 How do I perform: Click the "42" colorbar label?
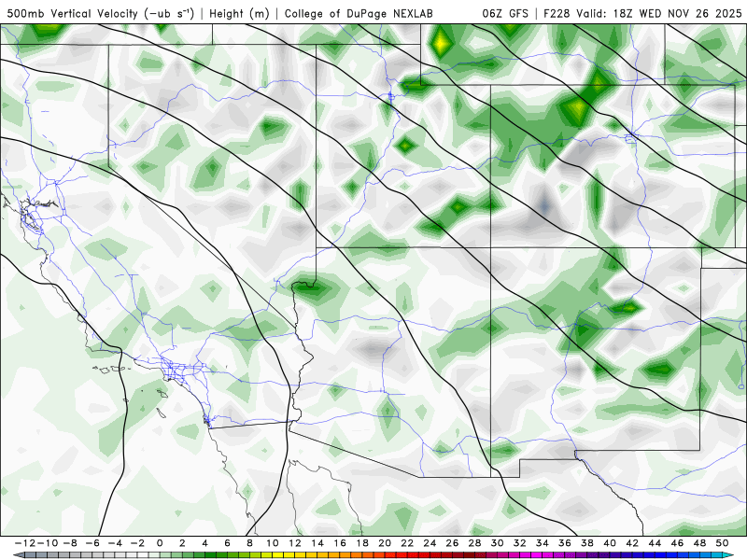point(632,543)
